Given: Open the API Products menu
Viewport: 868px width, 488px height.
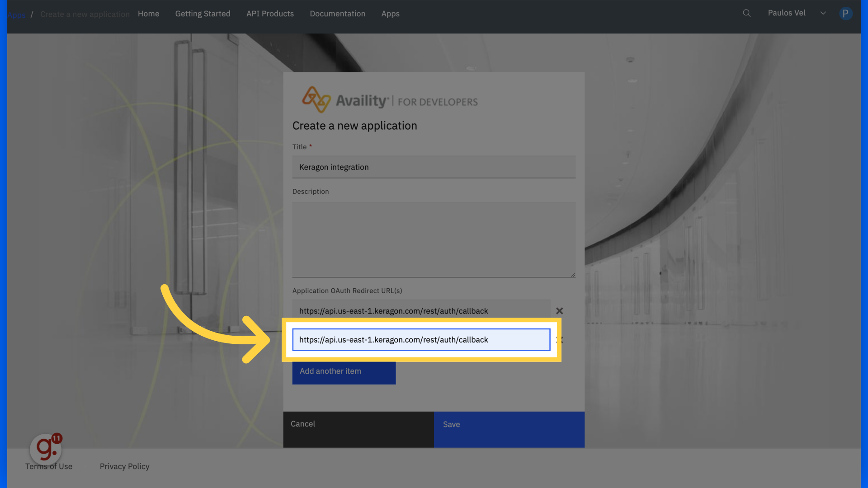Looking at the screenshot, I should [x=270, y=14].
